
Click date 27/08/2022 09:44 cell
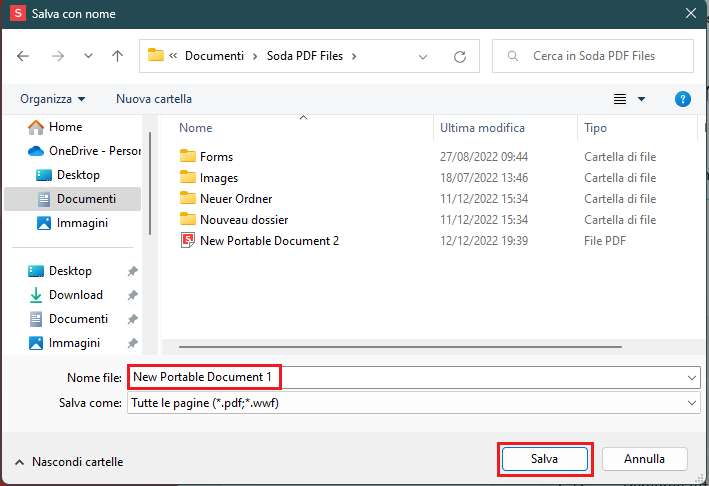(x=484, y=157)
